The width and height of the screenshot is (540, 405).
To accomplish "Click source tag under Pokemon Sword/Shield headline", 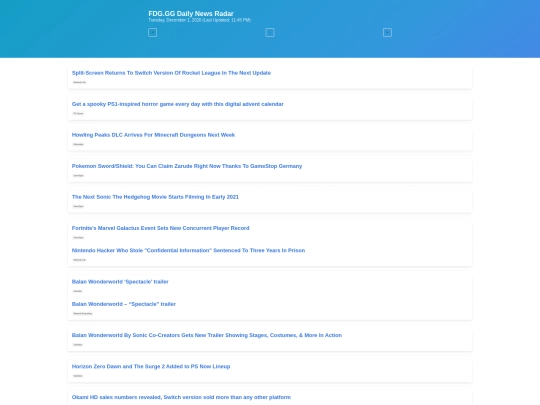I will tap(79, 176).
